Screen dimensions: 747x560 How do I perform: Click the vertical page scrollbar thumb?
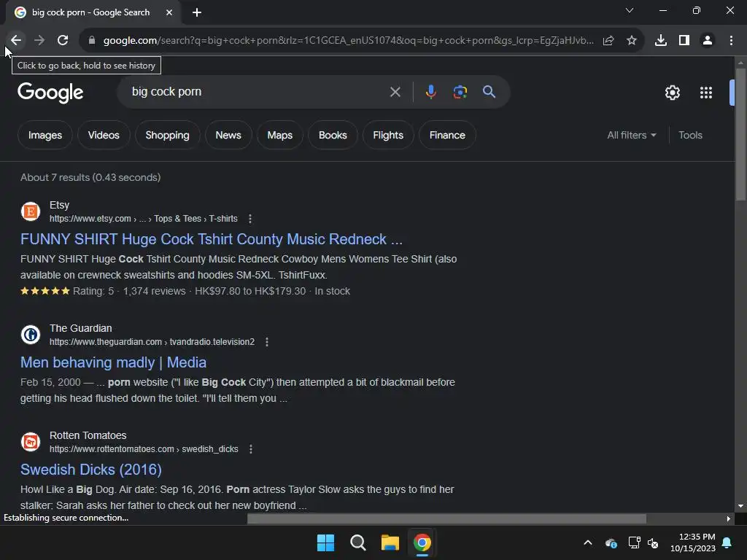[x=740, y=135]
